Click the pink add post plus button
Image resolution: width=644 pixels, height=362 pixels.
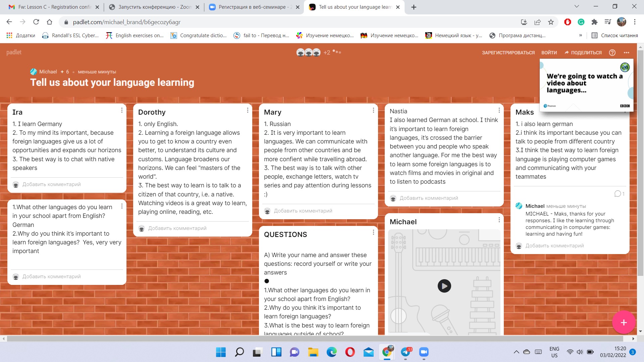coord(624,322)
